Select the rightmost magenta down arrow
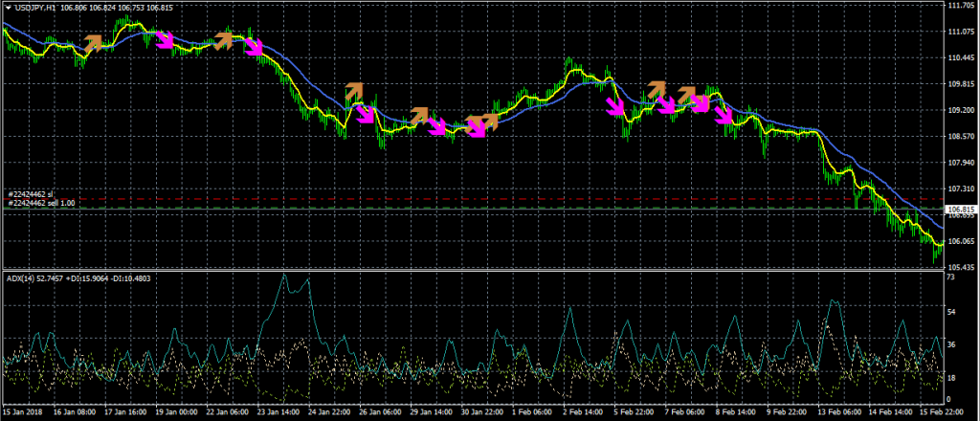The width and height of the screenshot is (980, 421). pyautogui.click(x=724, y=117)
